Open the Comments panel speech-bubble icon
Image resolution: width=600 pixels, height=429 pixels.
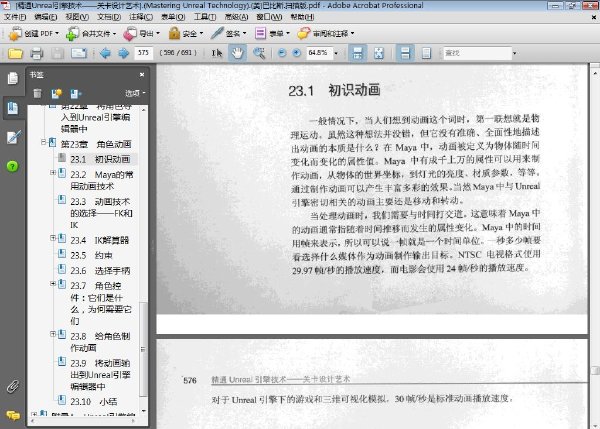tap(13, 415)
